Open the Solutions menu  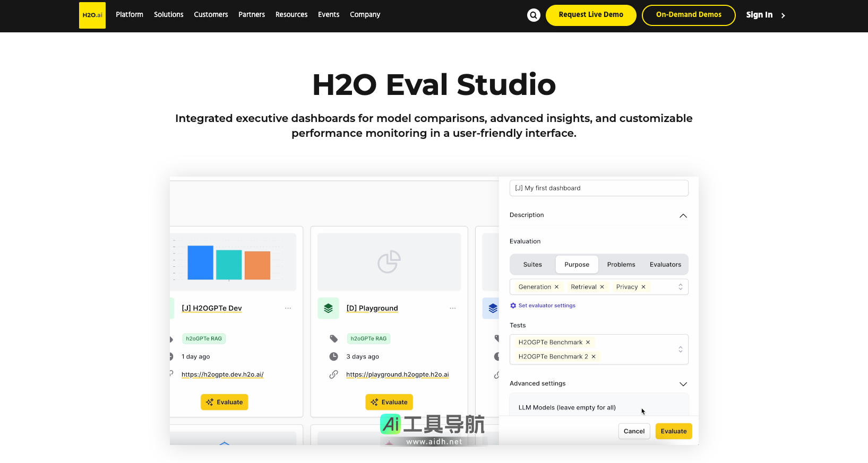point(169,15)
